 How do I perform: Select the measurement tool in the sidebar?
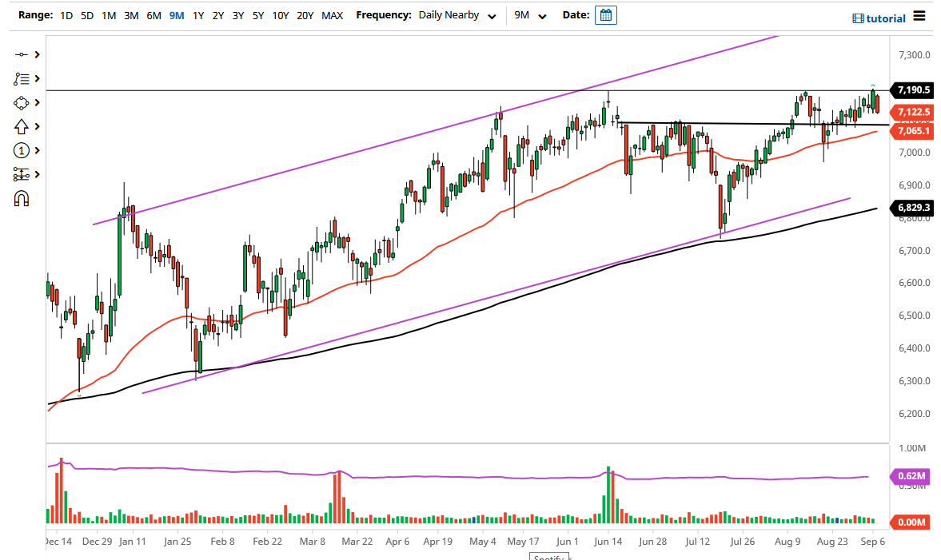(22, 174)
